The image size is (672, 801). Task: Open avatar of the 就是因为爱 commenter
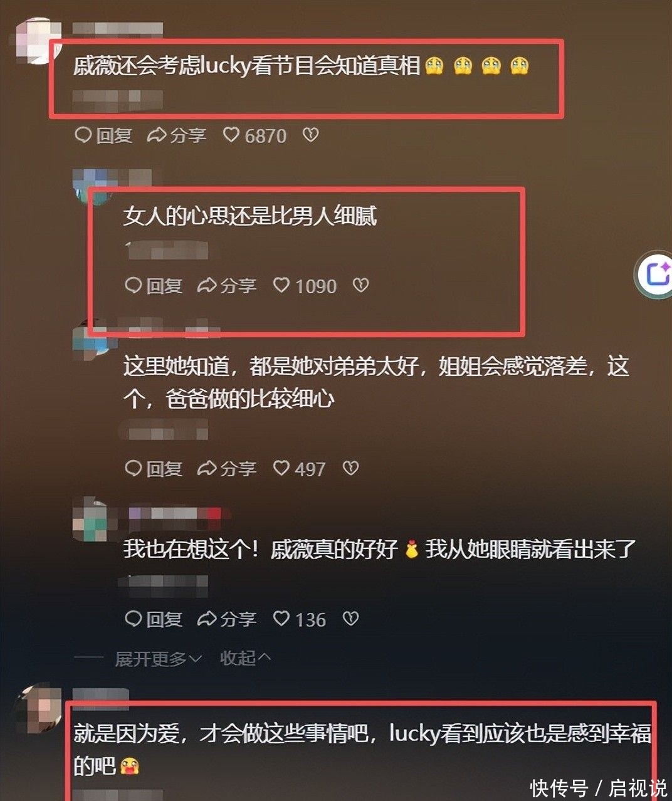pos(38,708)
